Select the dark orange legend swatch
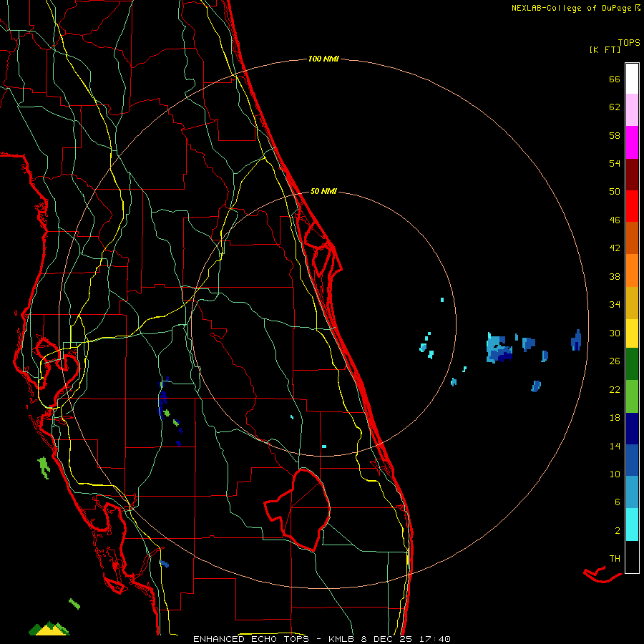The image size is (644, 644). tap(632, 238)
